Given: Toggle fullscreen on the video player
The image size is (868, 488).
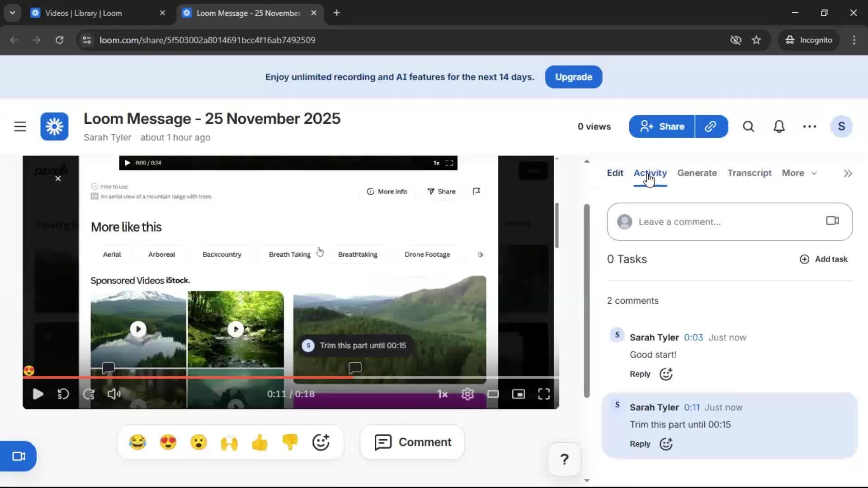Looking at the screenshot, I should click(544, 394).
